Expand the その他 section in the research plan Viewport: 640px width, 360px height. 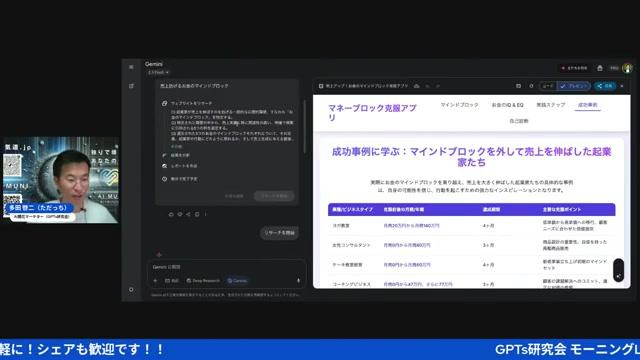176,146
